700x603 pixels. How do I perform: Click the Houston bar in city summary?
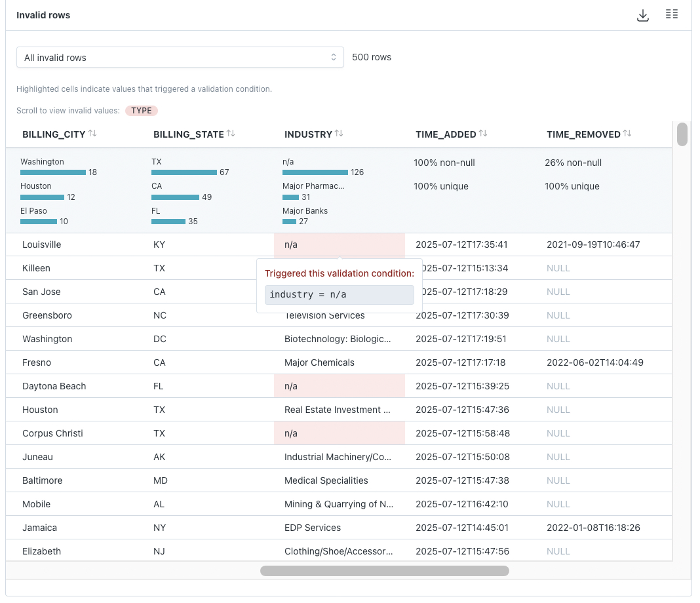pyautogui.click(x=43, y=197)
